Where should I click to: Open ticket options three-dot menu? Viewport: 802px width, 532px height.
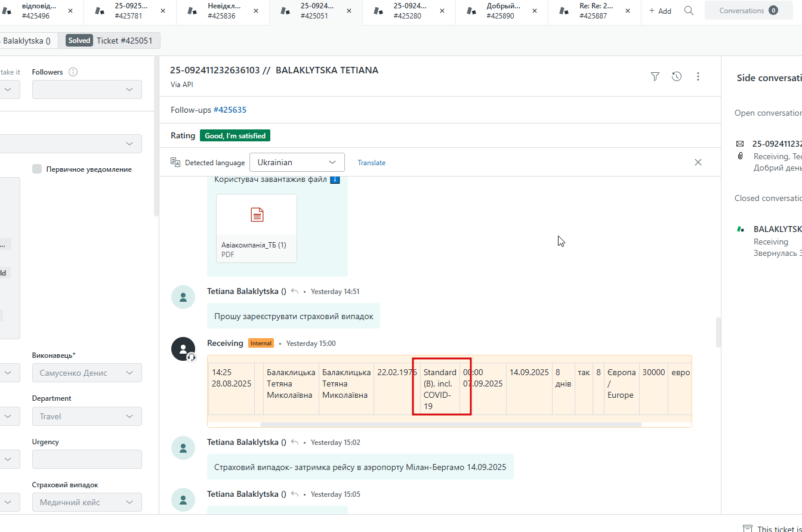point(698,76)
